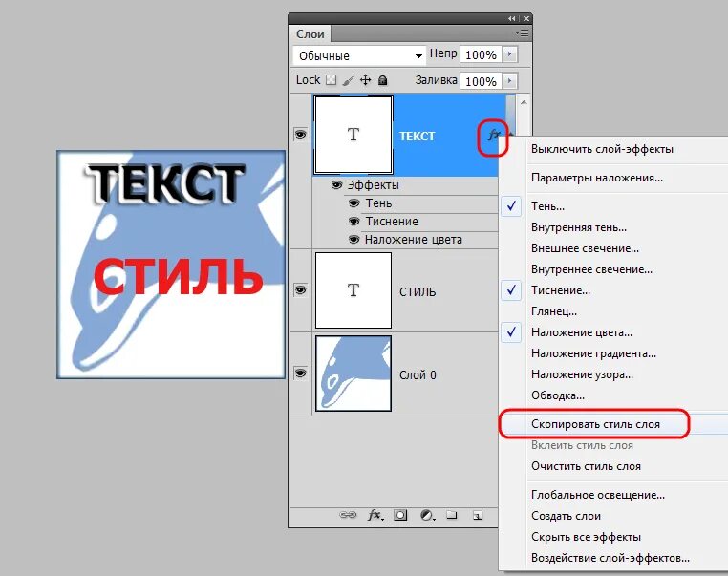Choose Наложение узора... menu item
Viewport: 728px width, 576px height.
point(582,374)
